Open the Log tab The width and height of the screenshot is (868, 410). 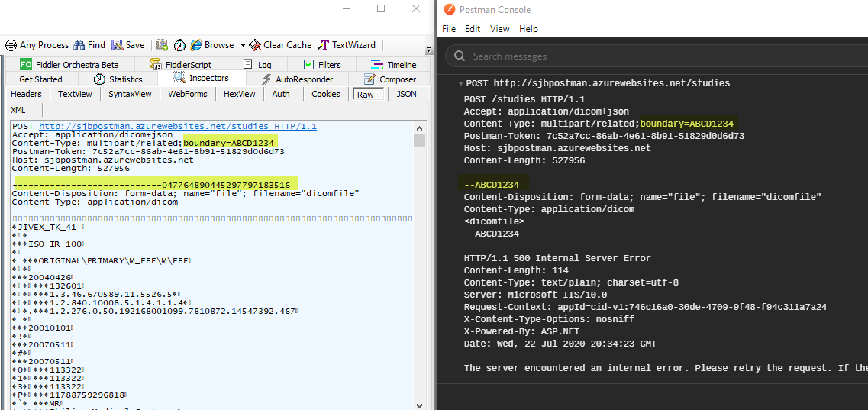[257, 65]
